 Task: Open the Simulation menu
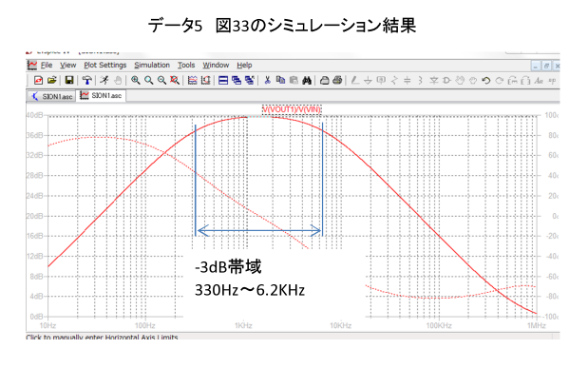tap(152, 66)
